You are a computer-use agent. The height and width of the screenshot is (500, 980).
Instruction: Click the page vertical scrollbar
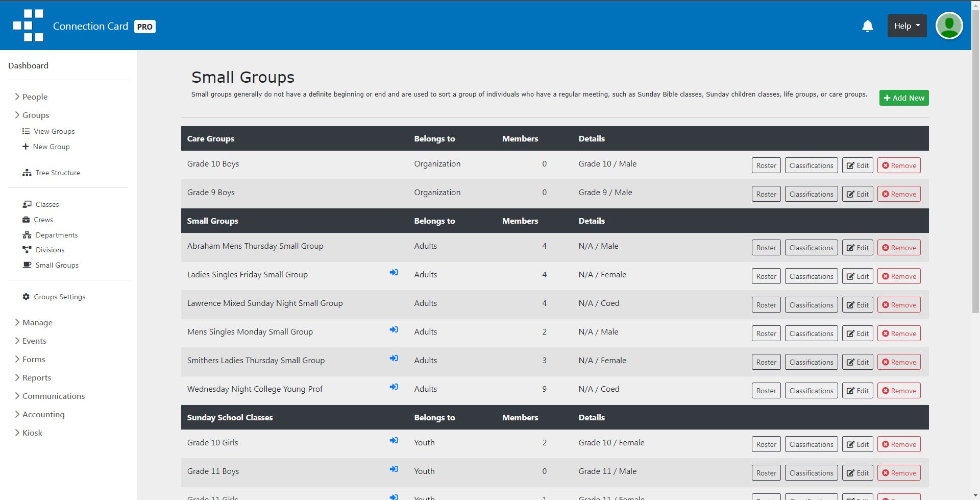point(975,250)
